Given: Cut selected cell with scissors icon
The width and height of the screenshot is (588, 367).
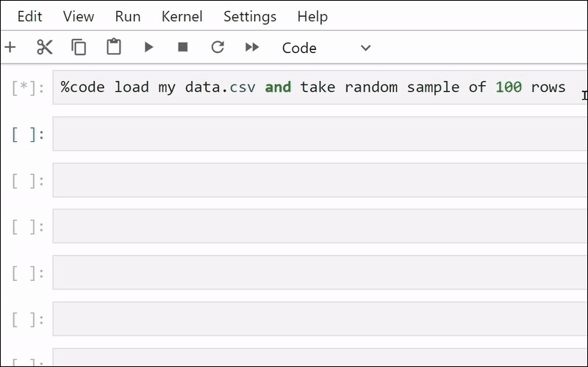Looking at the screenshot, I should click(x=45, y=48).
